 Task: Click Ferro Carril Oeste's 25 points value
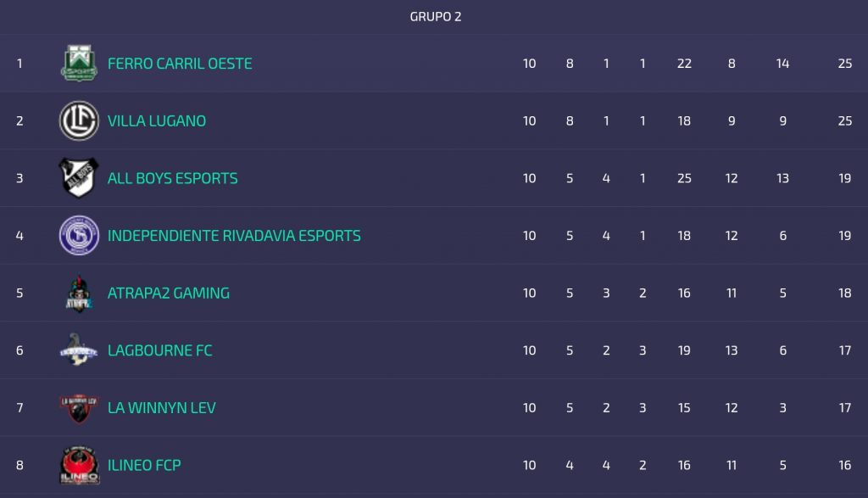click(x=844, y=64)
